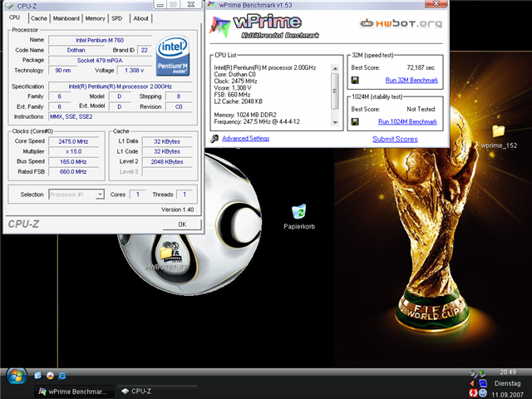This screenshot has height=399, width=532.
Task: Click the Voltage value 1.308 v
Action: tap(135, 70)
